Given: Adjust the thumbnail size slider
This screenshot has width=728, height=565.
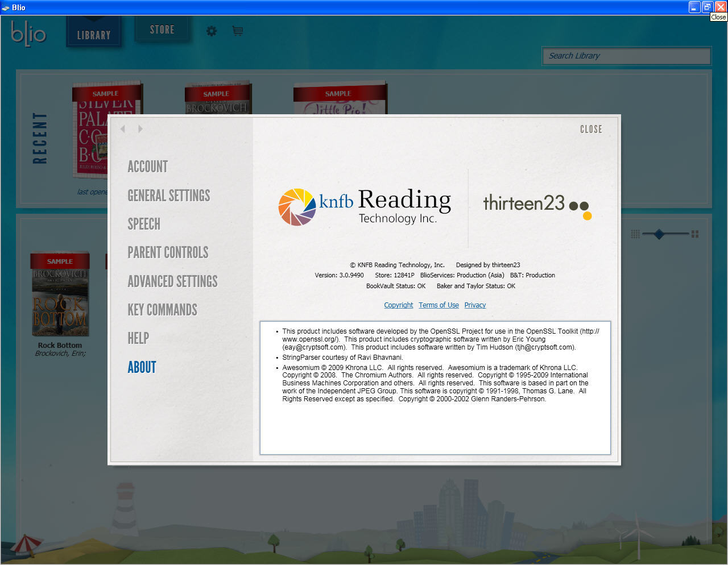Looking at the screenshot, I should 659,234.
